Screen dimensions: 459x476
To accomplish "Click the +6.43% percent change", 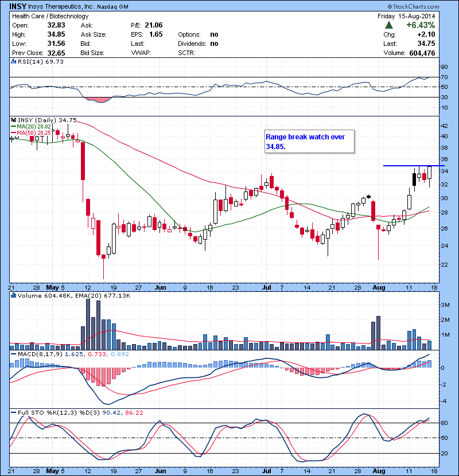I will click(421, 25).
